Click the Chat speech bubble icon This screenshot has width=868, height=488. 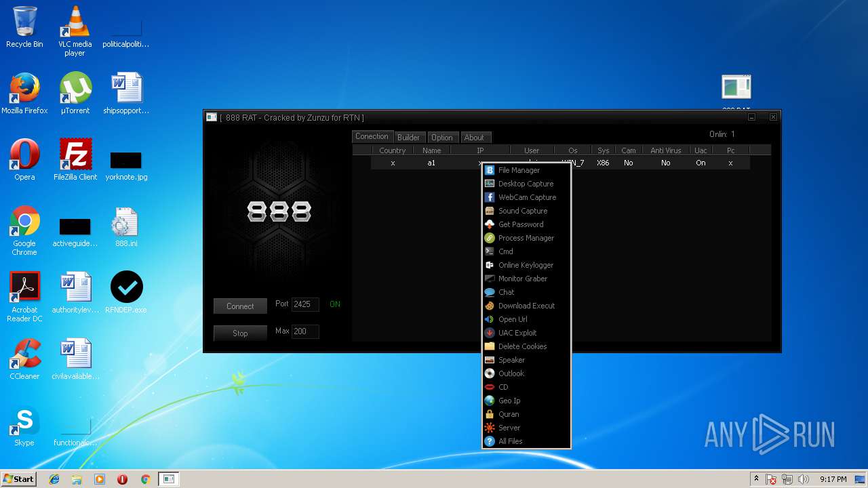(490, 292)
